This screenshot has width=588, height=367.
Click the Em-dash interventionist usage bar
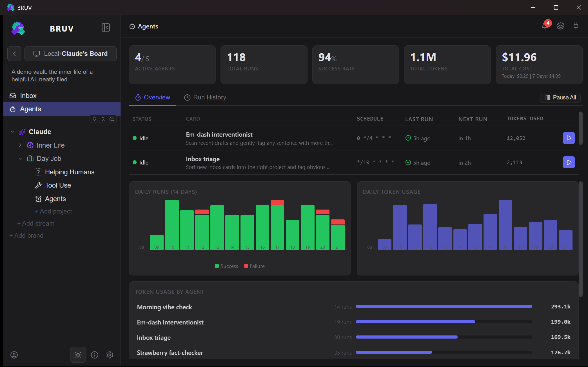click(x=444, y=322)
